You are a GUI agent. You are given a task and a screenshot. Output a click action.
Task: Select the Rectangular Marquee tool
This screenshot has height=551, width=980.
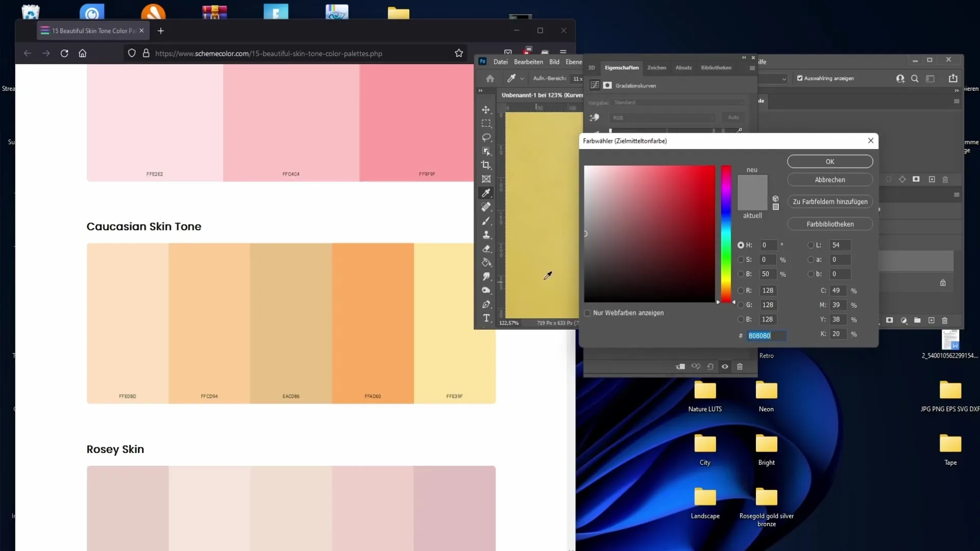tap(486, 123)
